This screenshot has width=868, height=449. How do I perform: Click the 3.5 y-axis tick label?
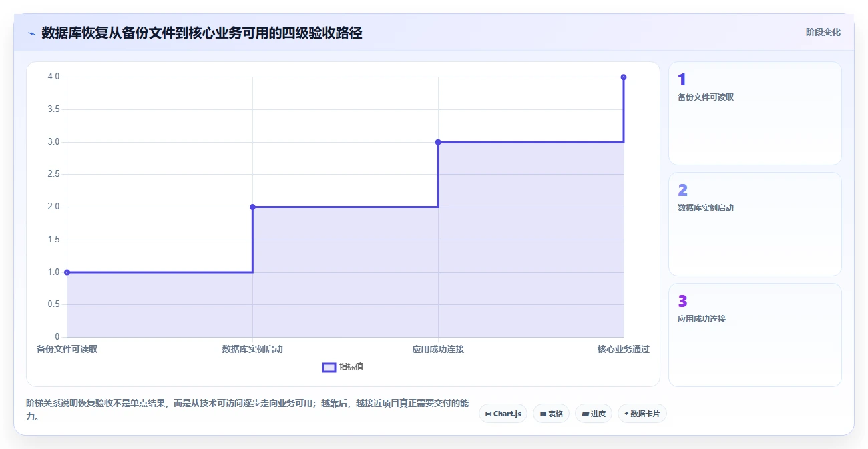(53, 109)
